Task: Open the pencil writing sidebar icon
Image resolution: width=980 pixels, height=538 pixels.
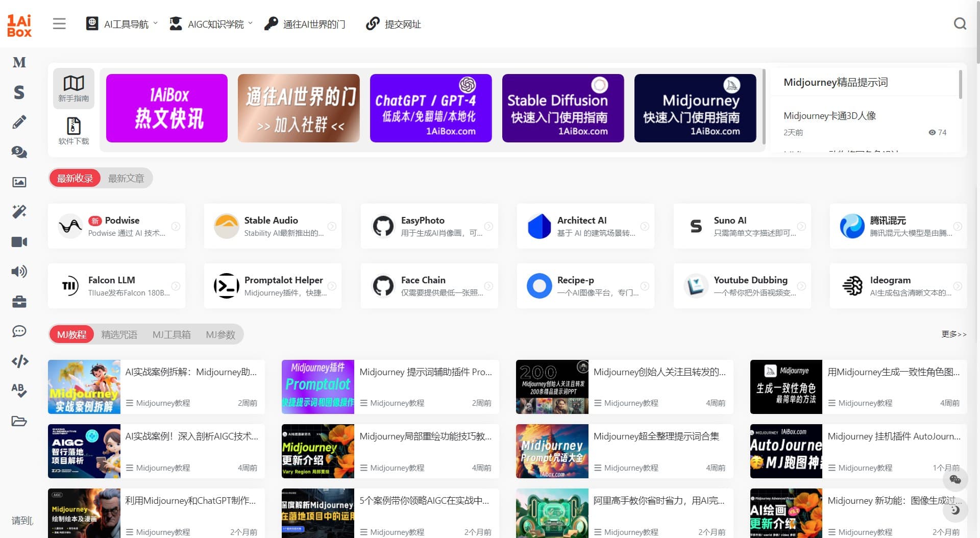Action: pyautogui.click(x=19, y=122)
